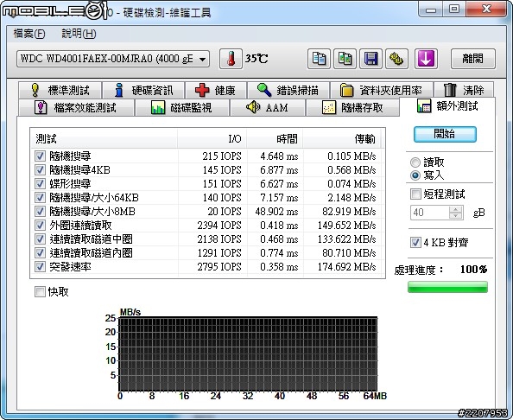Toggle the 突發速率 test checkbox
Image resolution: width=513 pixels, height=420 pixels.
(40, 266)
